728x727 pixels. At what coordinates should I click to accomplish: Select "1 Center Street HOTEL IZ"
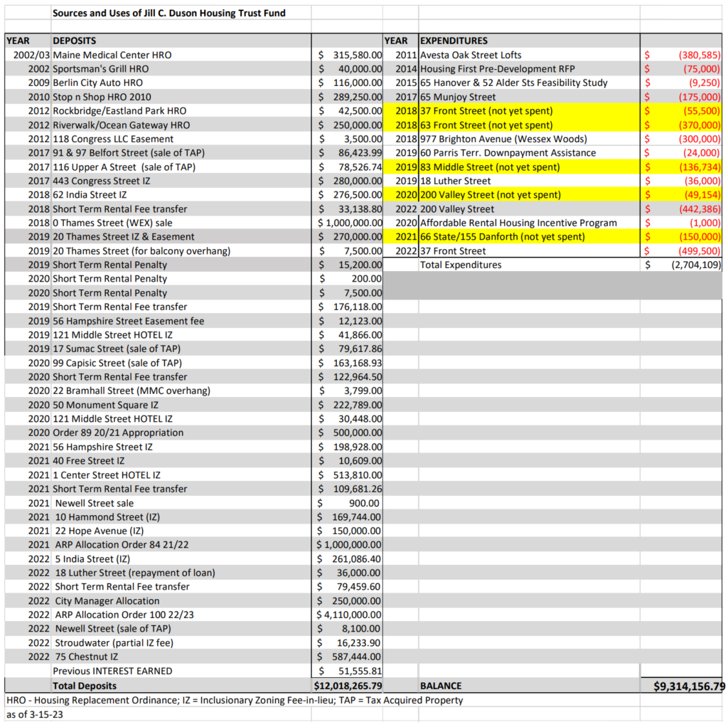pos(107,474)
